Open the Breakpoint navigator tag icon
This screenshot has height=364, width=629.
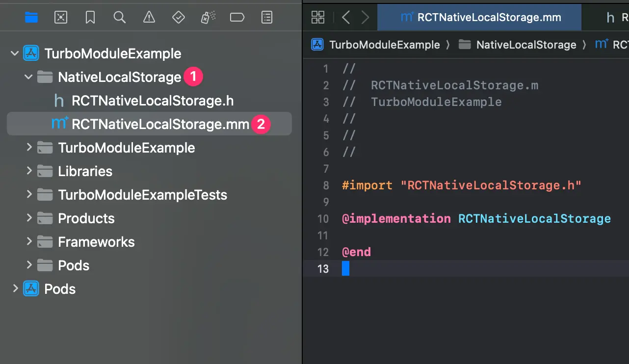(237, 17)
